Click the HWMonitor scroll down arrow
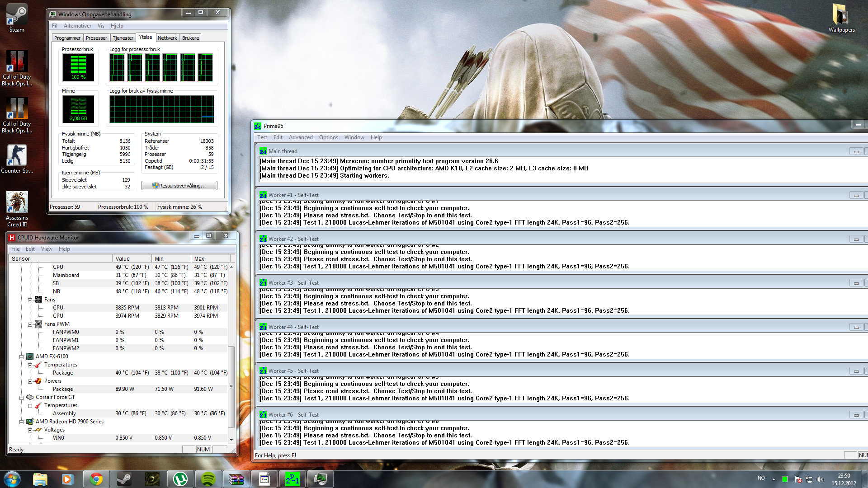This screenshot has width=868, height=488. (231, 440)
